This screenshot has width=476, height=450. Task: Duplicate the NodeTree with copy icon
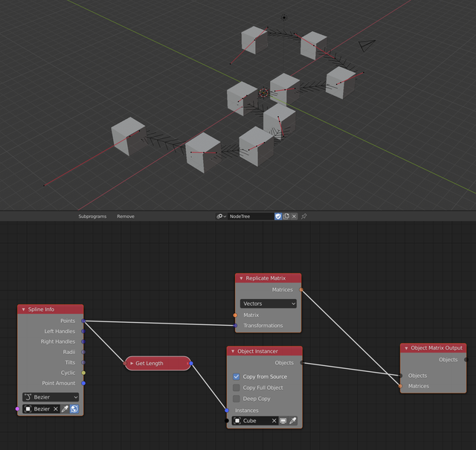(286, 216)
